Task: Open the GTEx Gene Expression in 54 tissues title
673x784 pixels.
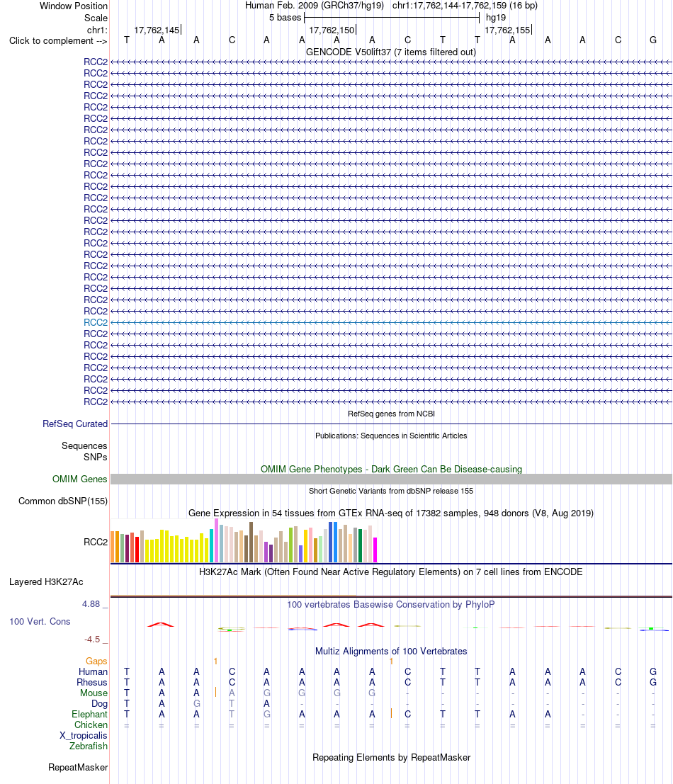Action: 391,513
